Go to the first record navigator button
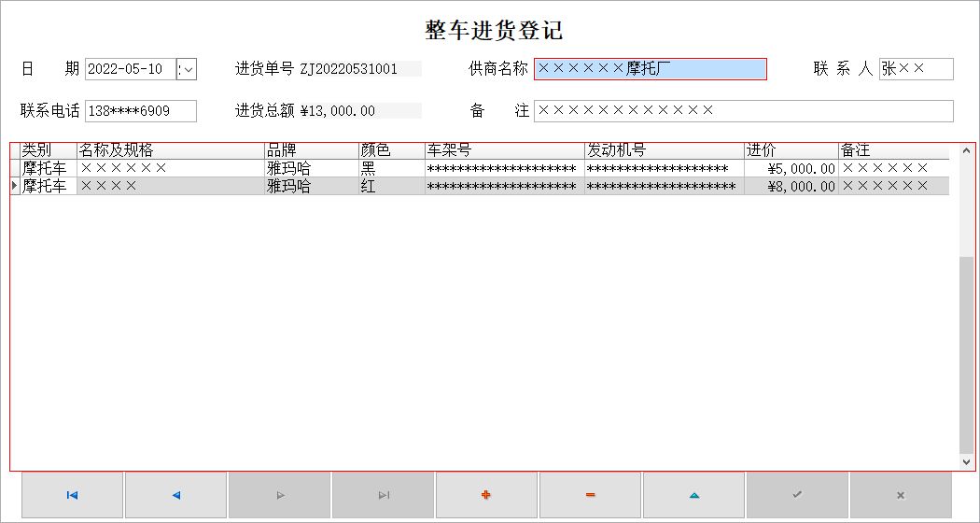Viewport: 980px width, 523px height. [x=73, y=495]
